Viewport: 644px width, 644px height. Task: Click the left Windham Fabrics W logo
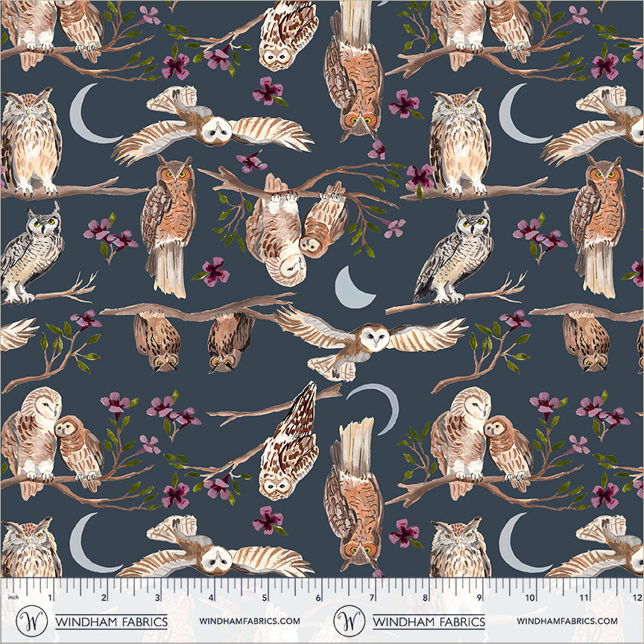(31, 621)
